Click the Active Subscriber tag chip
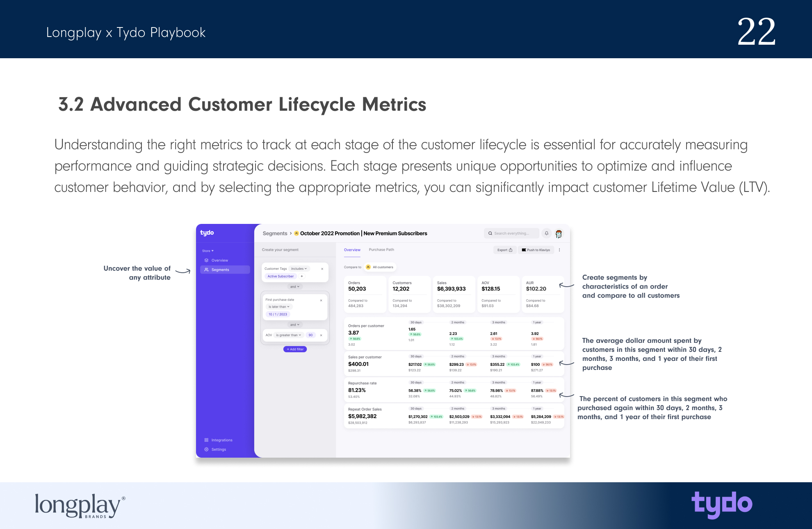 pyautogui.click(x=281, y=276)
